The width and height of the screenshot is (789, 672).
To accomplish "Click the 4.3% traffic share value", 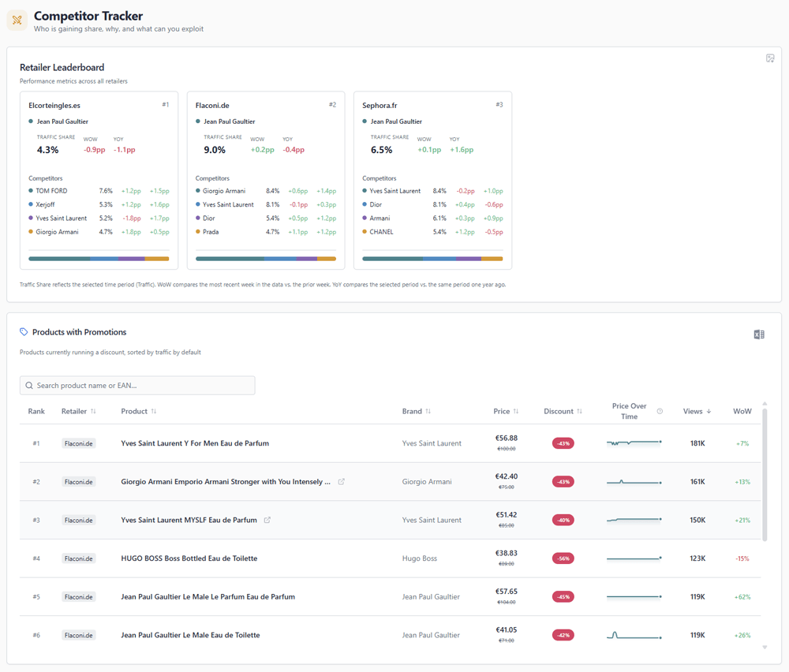I will (48, 150).
